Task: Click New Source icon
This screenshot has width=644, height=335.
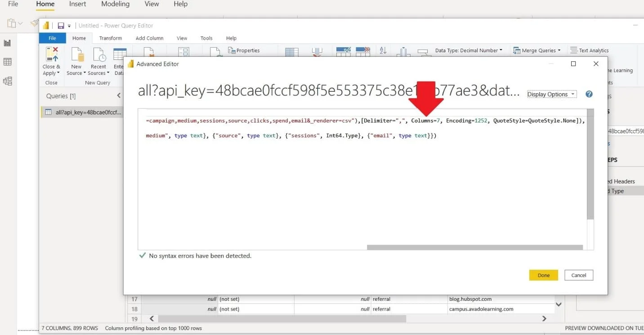Action: click(77, 54)
